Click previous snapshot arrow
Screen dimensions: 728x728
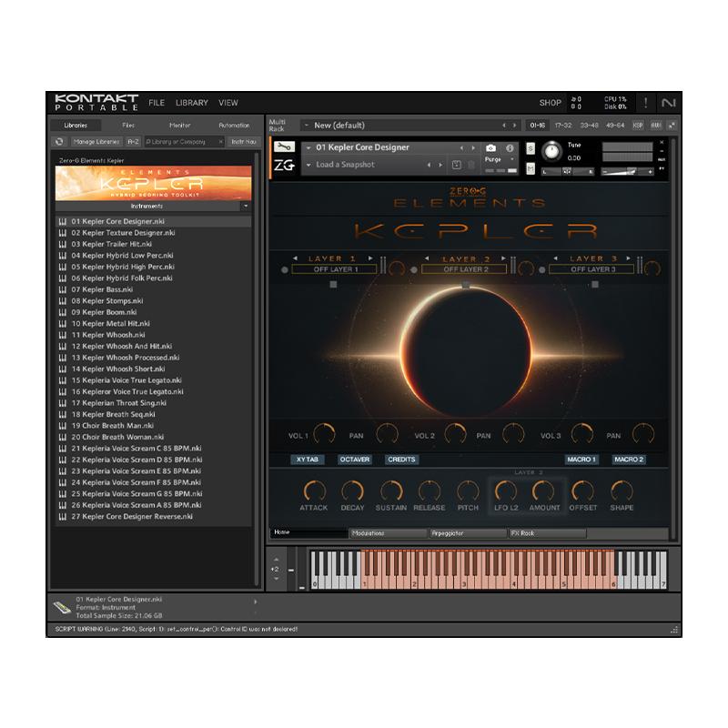click(x=429, y=165)
